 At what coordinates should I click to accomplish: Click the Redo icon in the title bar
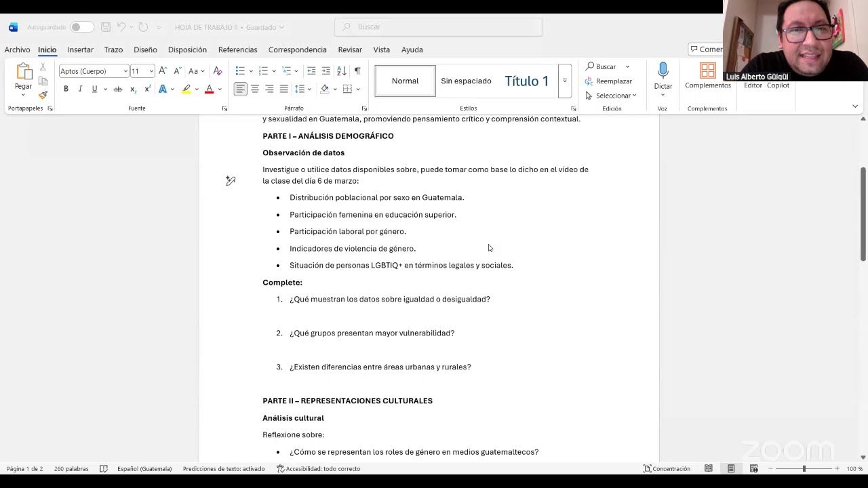(143, 27)
